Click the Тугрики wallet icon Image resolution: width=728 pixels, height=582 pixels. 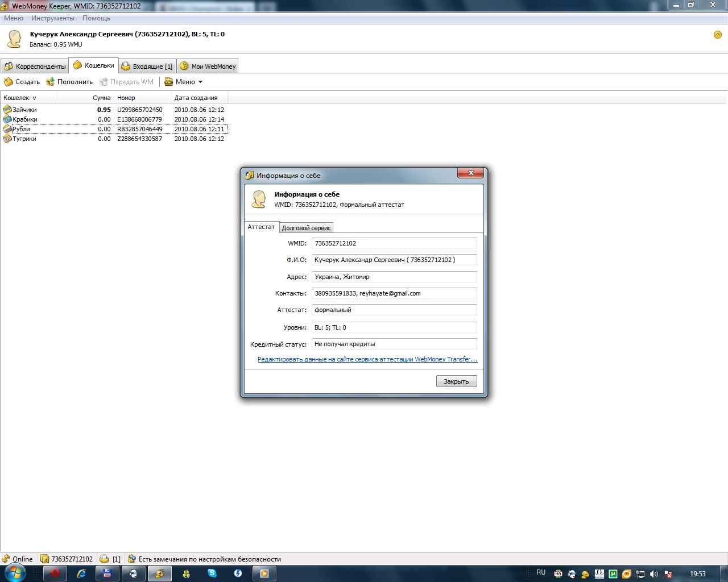[x=7, y=139]
